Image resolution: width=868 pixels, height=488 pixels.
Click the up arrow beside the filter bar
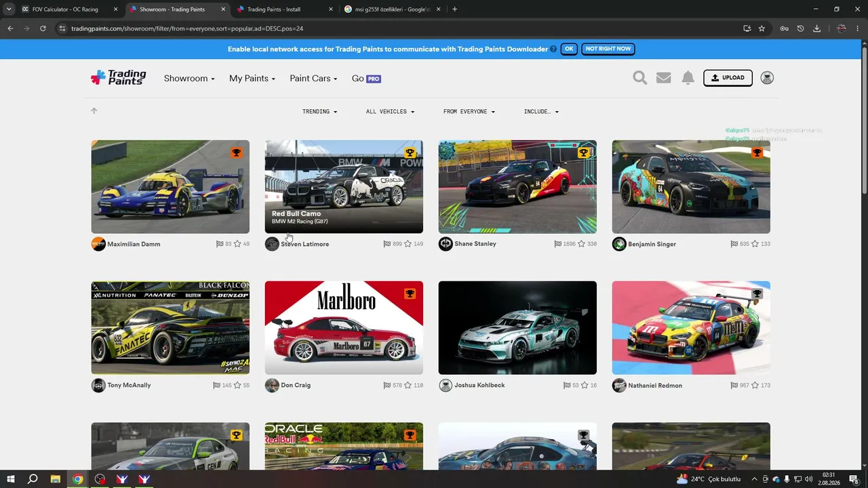[x=94, y=110]
